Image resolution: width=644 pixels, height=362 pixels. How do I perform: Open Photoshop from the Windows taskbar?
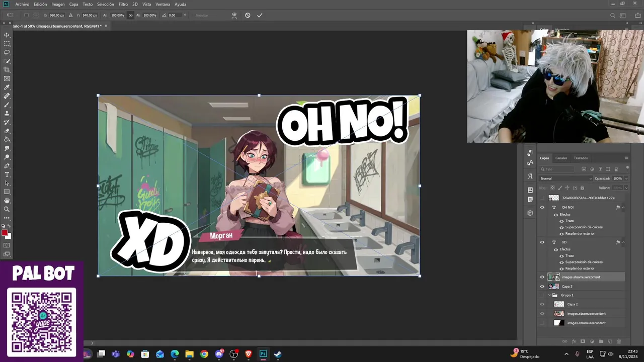263,354
